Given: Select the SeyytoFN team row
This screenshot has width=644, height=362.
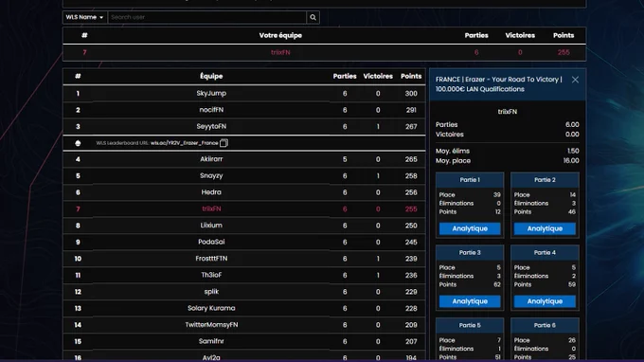Looking at the screenshot, I should [x=244, y=126].
